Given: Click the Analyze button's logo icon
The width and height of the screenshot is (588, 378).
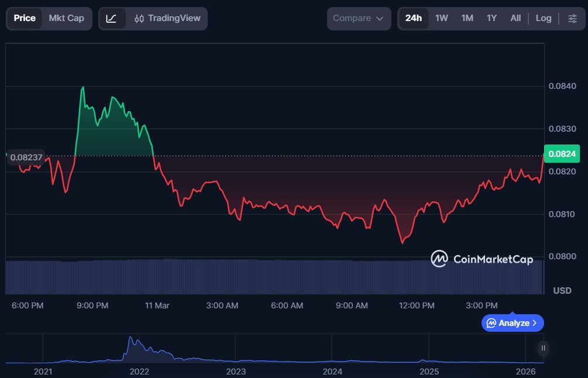Looking at the screenshot, I should (x=491, y=323).
